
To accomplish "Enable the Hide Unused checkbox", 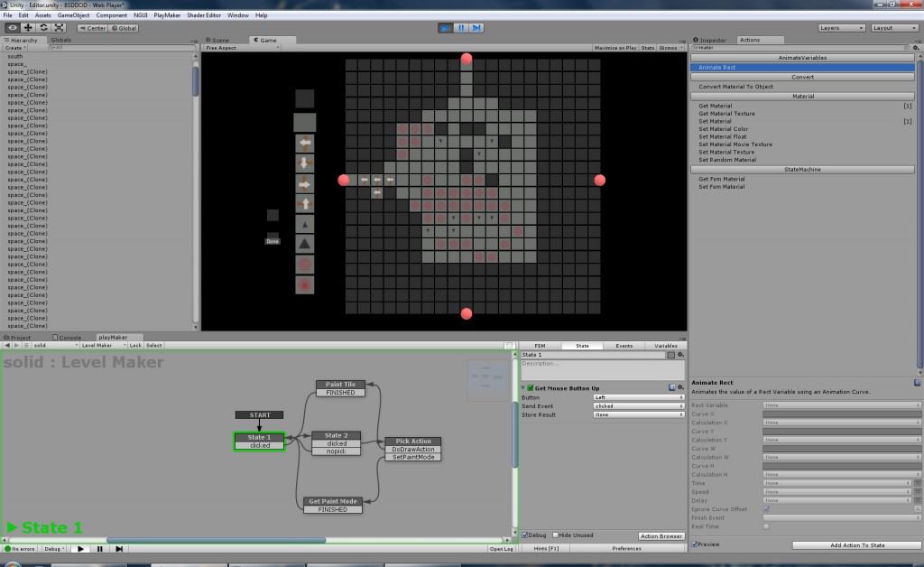I will click(556, 535).
